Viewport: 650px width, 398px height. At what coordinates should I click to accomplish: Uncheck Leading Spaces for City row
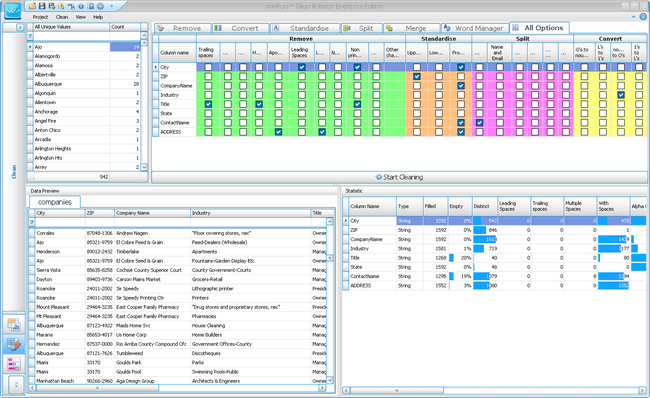pos(302,67)
